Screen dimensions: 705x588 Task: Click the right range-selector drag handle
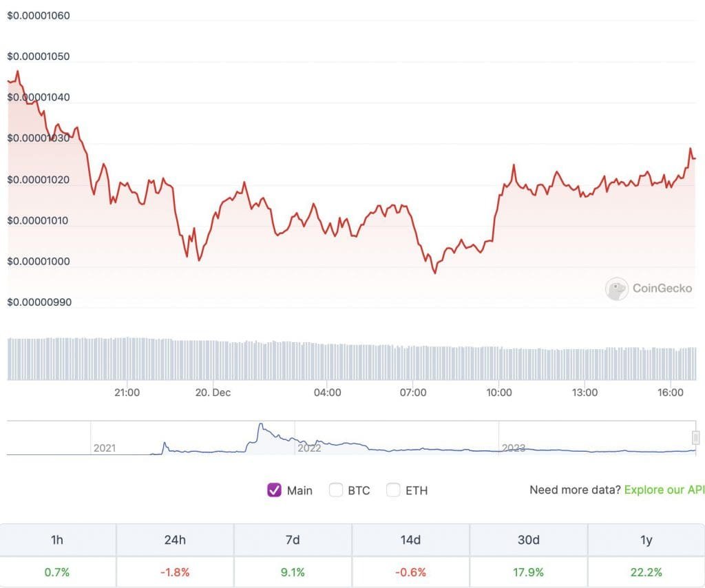[x=695, y=438]
